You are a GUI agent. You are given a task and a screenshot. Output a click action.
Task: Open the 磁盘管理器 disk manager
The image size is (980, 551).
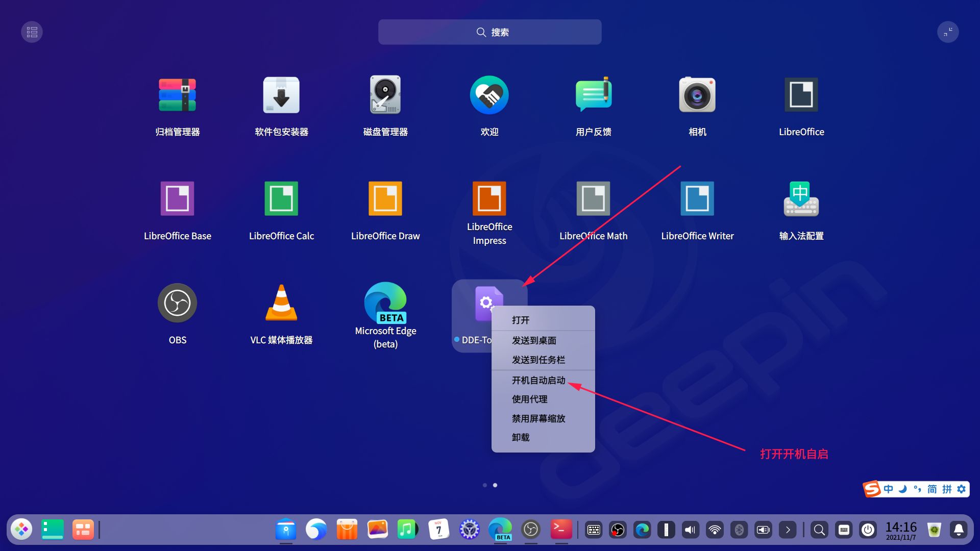point(385,95)
